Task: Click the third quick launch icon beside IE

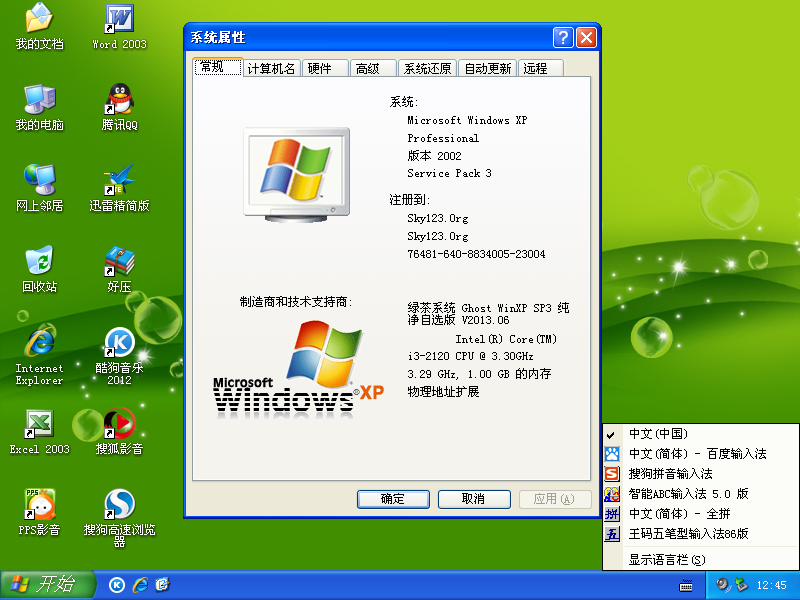Action: (x=163, y=585)
